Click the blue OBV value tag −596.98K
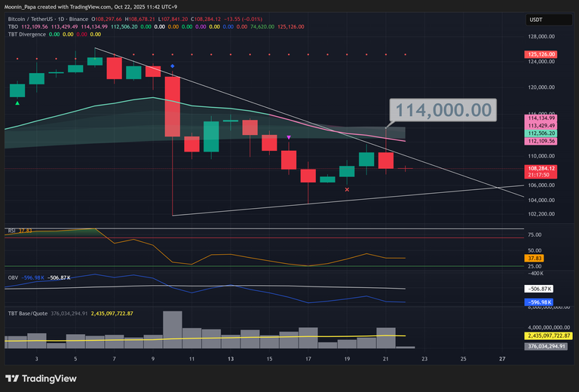579x392 pixels. [540, 302]
